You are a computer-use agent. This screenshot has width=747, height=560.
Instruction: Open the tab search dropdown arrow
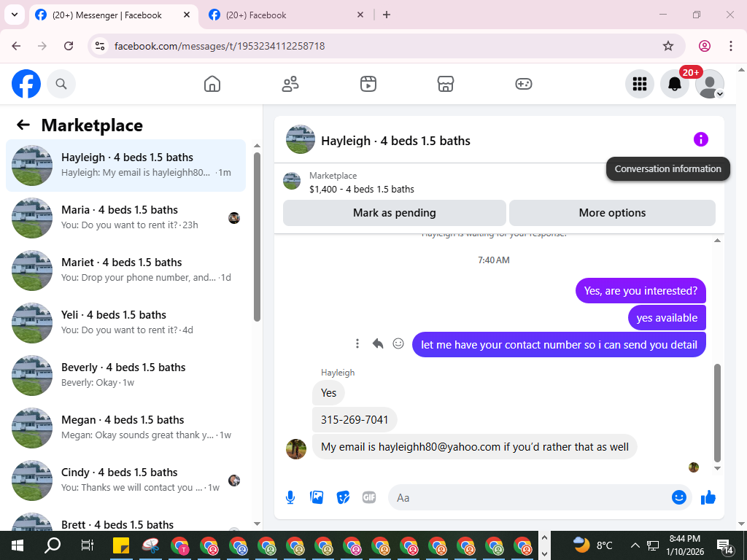pos(15,15)
